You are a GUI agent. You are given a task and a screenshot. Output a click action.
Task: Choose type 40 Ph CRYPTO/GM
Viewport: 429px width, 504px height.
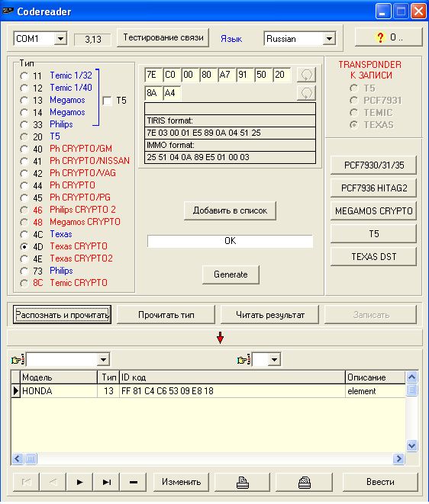point(24,149)
